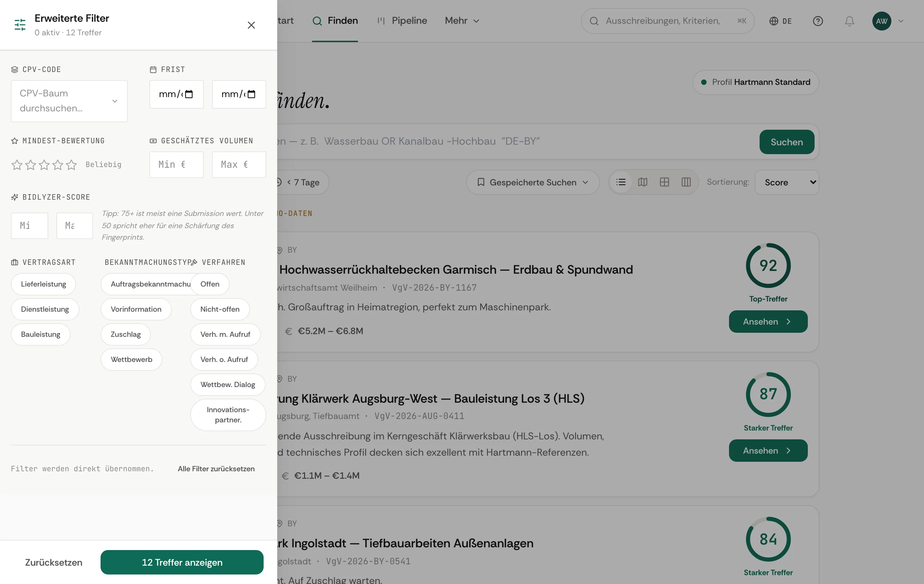Open the notifications bell

[x=850, y=21]
